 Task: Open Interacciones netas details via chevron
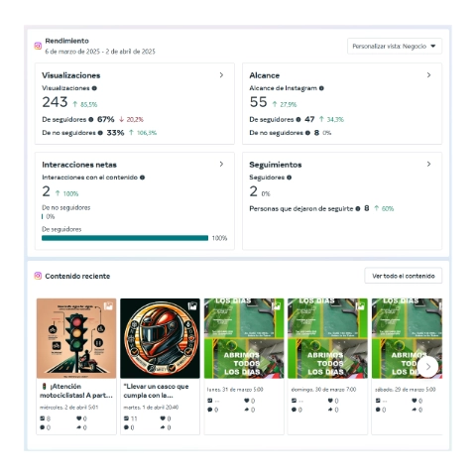click(x=221, y=165)
